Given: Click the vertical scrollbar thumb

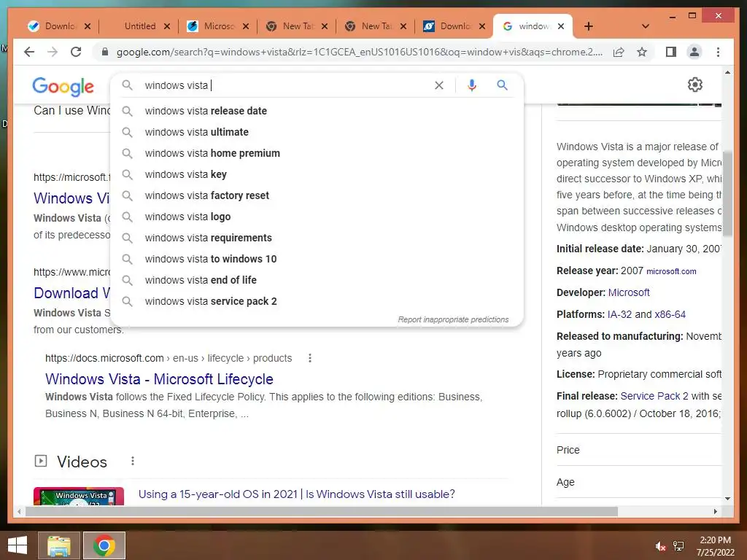Looking at the screenshot, I should tap(727, 192).
